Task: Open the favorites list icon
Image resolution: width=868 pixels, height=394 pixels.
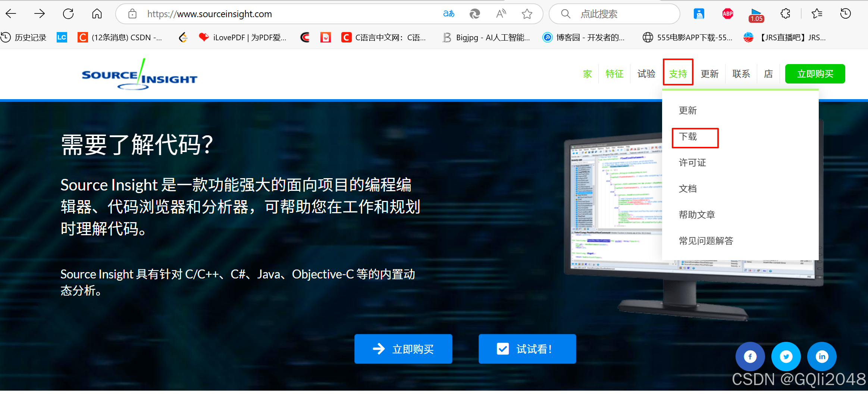Action: [817, 14]
